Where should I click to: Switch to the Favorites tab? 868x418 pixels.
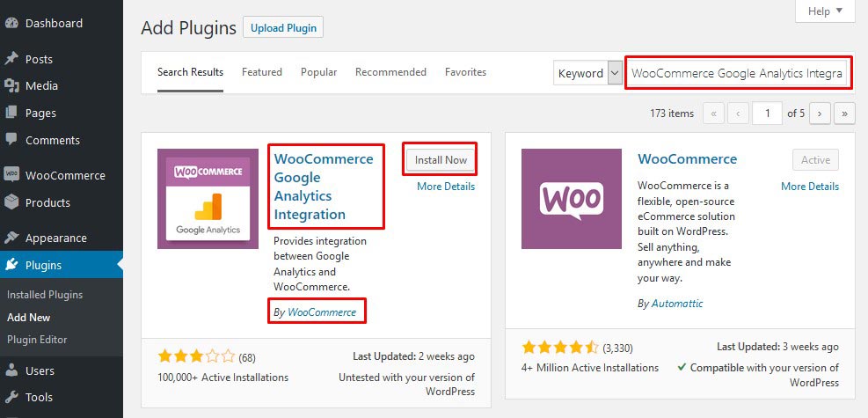(x=465, y=72)
